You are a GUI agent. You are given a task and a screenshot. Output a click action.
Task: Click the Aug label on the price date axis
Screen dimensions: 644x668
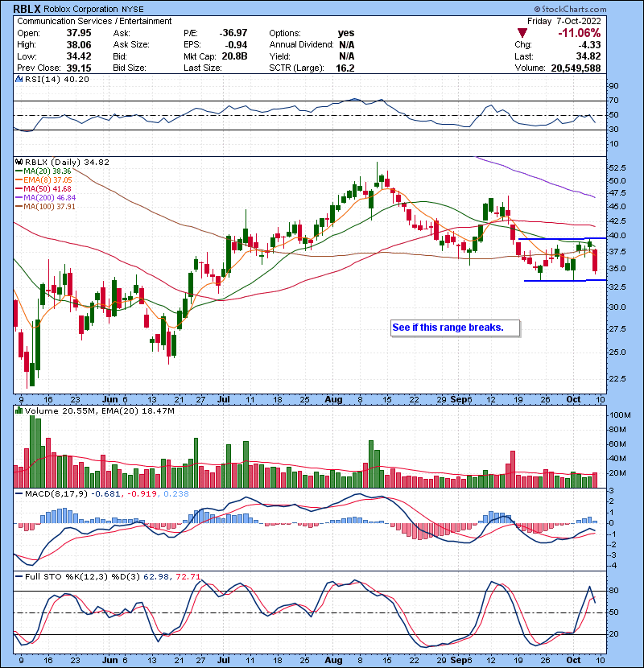point(333,400)
